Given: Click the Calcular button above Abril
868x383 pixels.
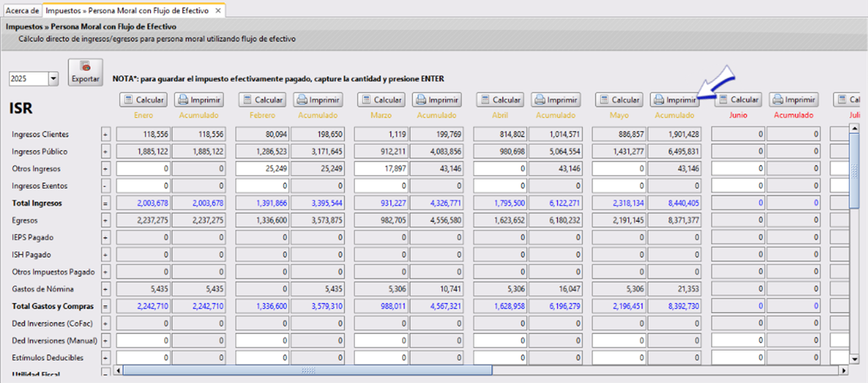Looking at the screenshot, I should tap(500, 100).
